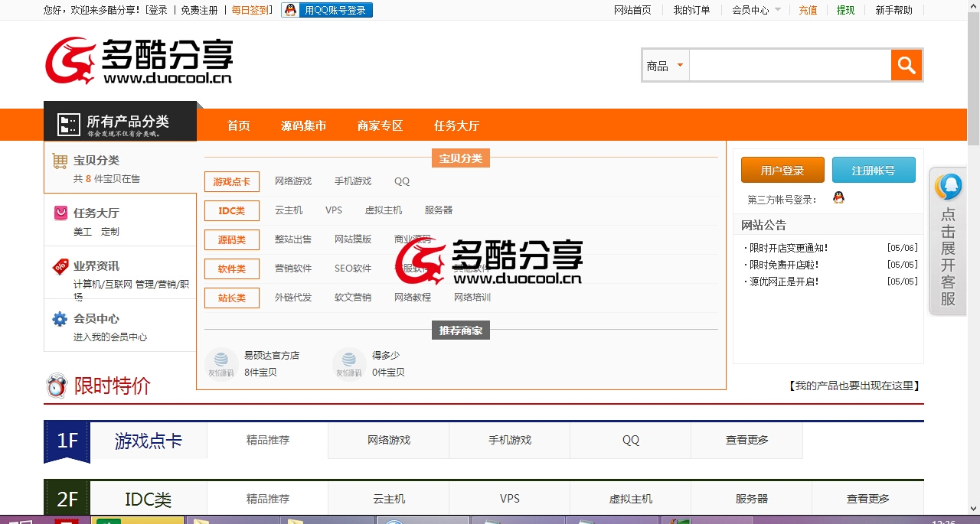Screen dimensions: 980x524
Task: Open the 点击展开客服 customer service widget
Action: [x=948, y=241]
